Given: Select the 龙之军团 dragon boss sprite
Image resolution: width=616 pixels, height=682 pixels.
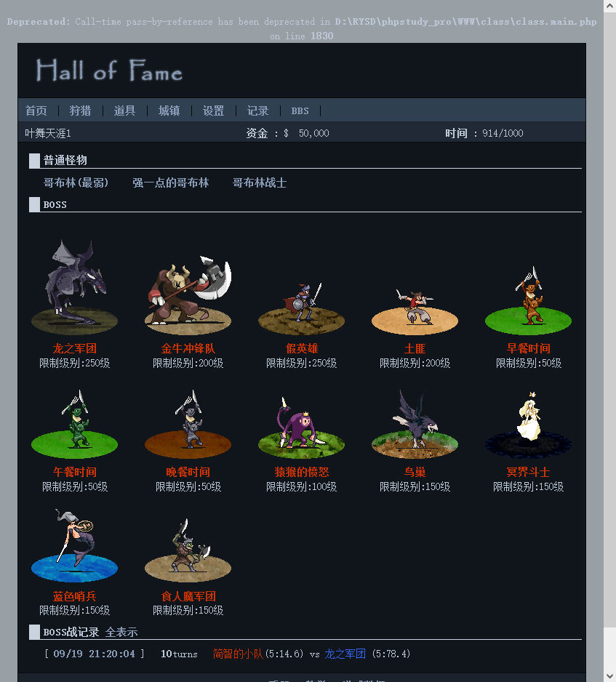Looking at the screenshot, I should [74, 286].
